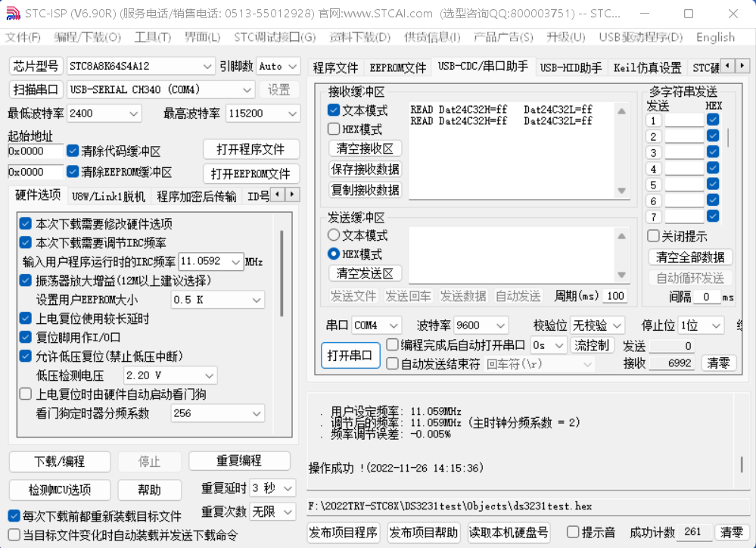Viewport: 756px width, 548px height.
Task: Toggle HEX checkbox for multi-string row 1
Action: (x=713, y=120)
